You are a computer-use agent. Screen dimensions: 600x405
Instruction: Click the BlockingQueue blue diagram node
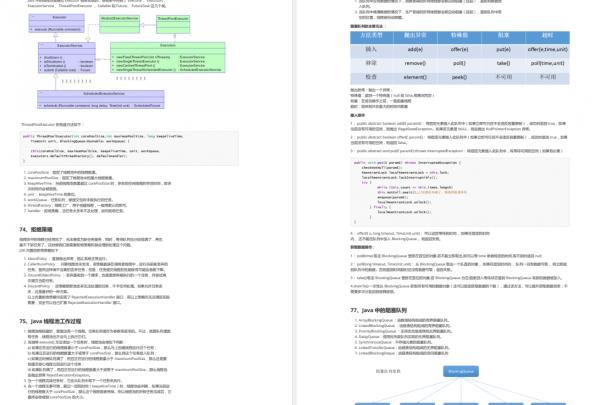tap(461, 371)
